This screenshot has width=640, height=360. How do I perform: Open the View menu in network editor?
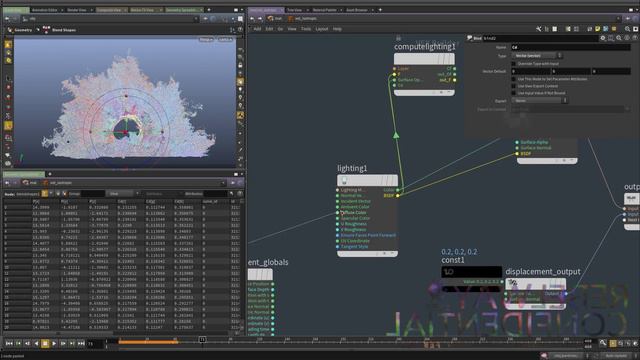pos(292,29)
